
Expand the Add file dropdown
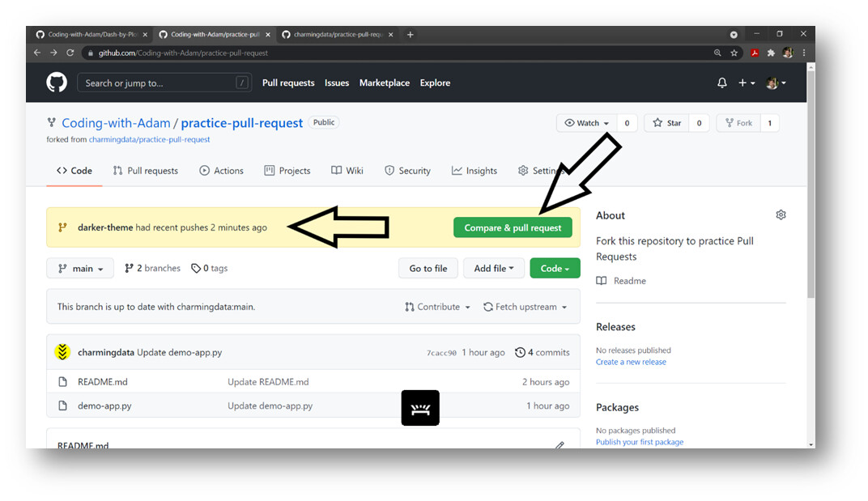494,268
